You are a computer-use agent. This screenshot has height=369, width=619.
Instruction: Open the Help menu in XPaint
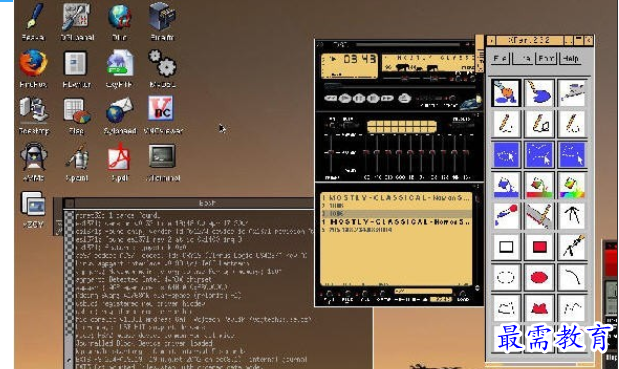click(570, 58)
